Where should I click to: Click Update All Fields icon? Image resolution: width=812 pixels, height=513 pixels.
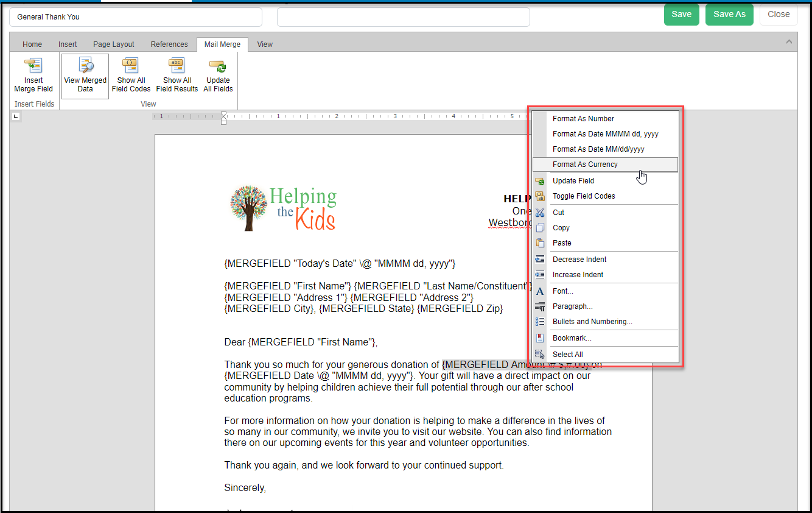click(x=218, y=66)
